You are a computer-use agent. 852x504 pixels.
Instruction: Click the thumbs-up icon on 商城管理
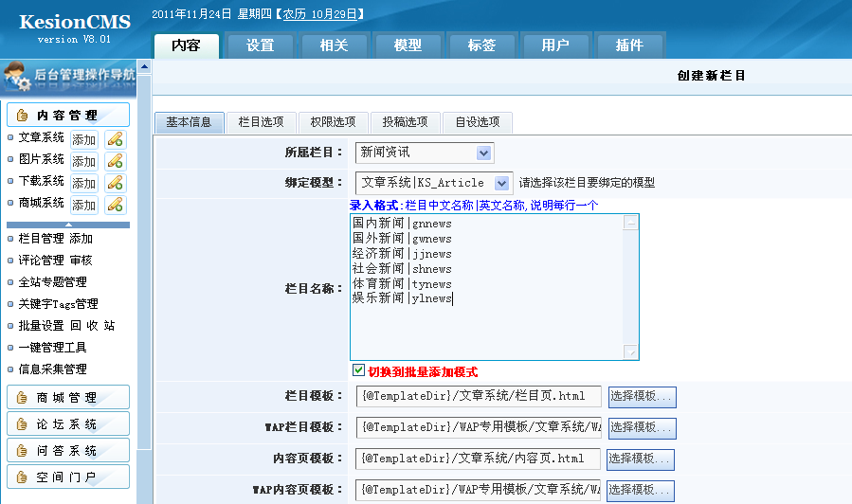pyautogui.click(x=22, y=397)
